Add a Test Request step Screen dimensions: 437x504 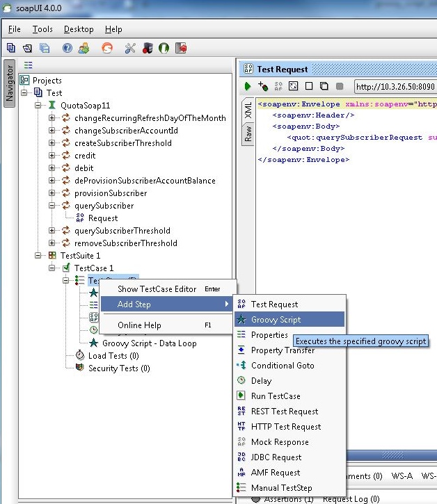[x=289, y=304]
